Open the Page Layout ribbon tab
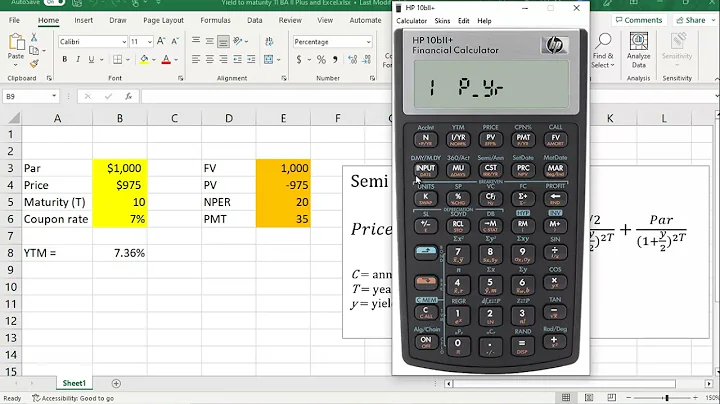Viewport: 720px width, 404px height. (x=163, y=20)
